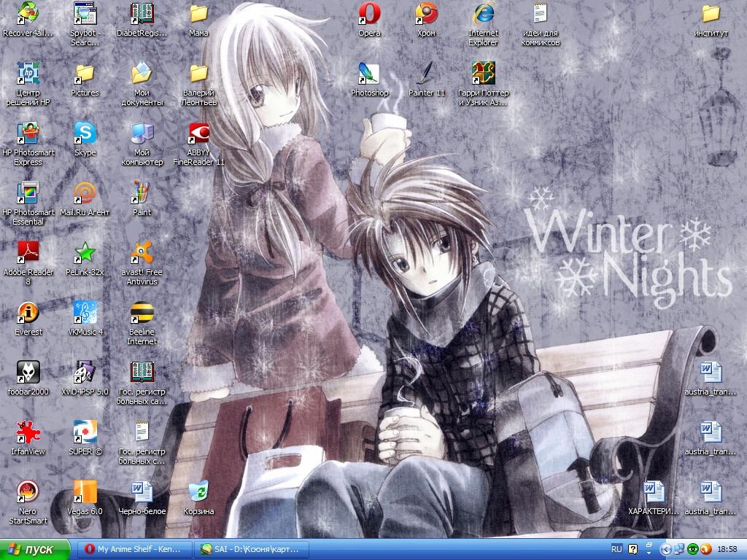Open the ХАРАКТЕРИ... Word document

[654, 498]
